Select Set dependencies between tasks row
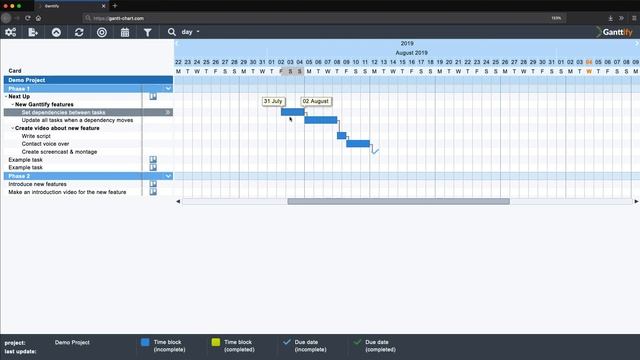 (88, 112)
